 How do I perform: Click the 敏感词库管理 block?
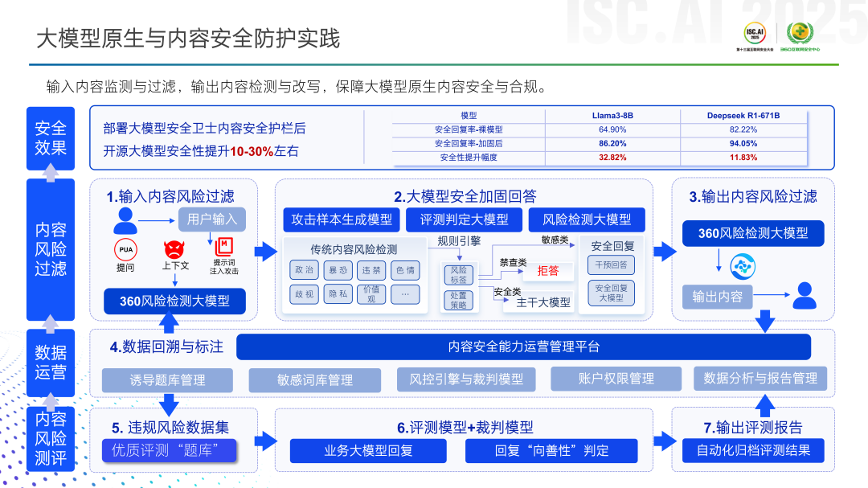click(x=315, y=380)
